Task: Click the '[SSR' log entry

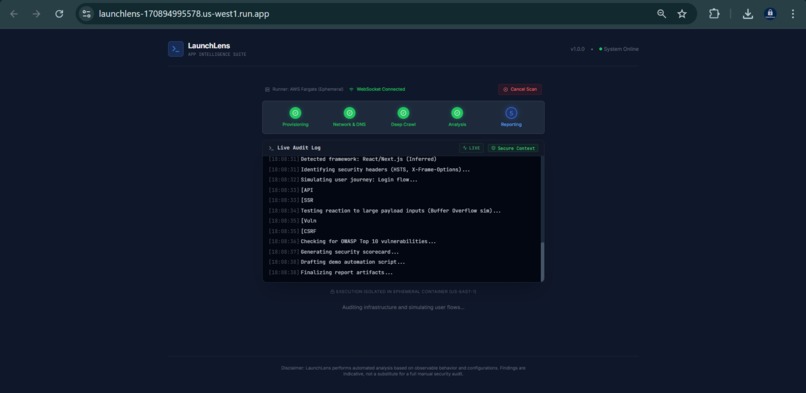Action: [307, 200]
